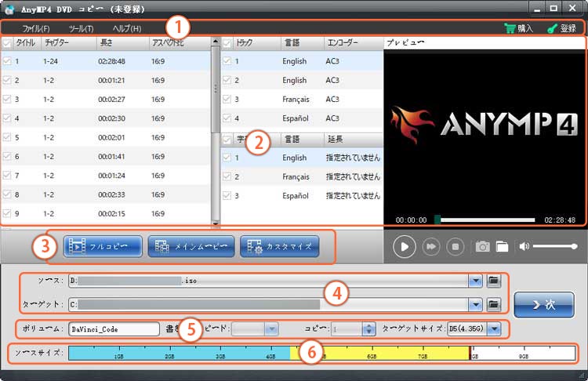Toggle the audio track header checkbox
This screenshot has width=588, height=381.
click(227, 43)
